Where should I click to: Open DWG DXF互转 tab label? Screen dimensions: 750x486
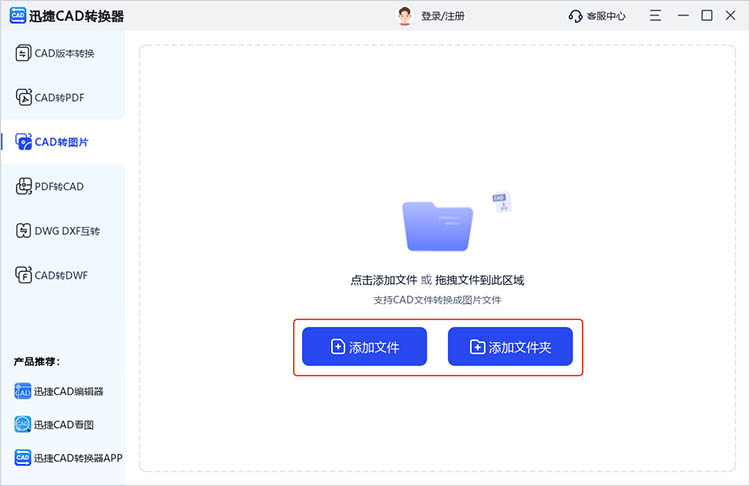pos(67,231)
